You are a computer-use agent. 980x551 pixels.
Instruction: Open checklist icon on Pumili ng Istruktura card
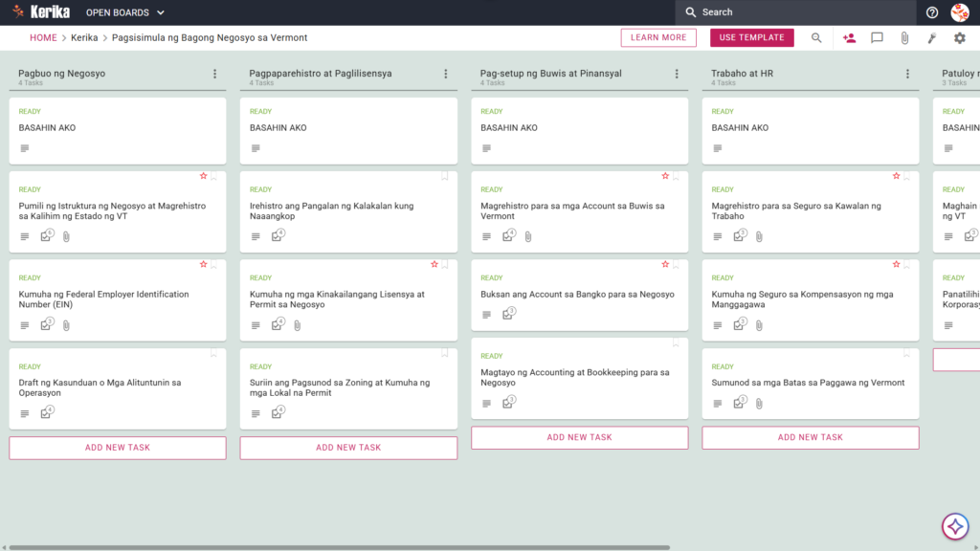coord(46,235)
